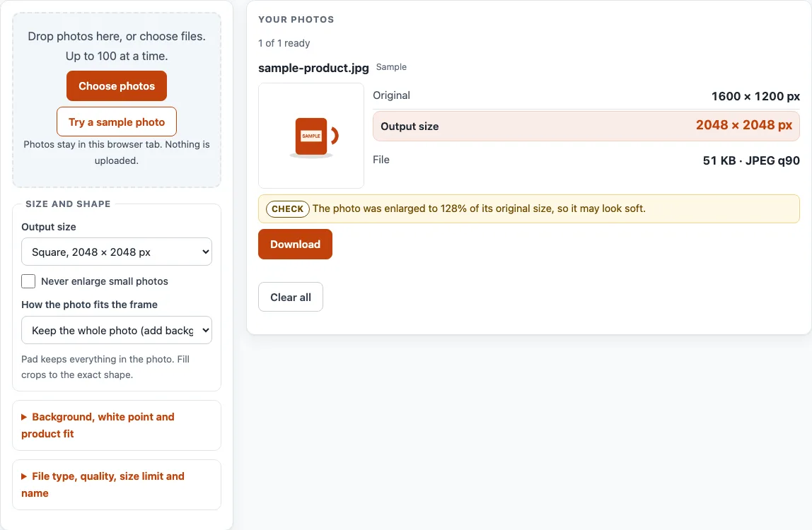812x530 pixels.
Task: Open the Output size dropdown
Action: pyautogui.click(x=117, y=252)
